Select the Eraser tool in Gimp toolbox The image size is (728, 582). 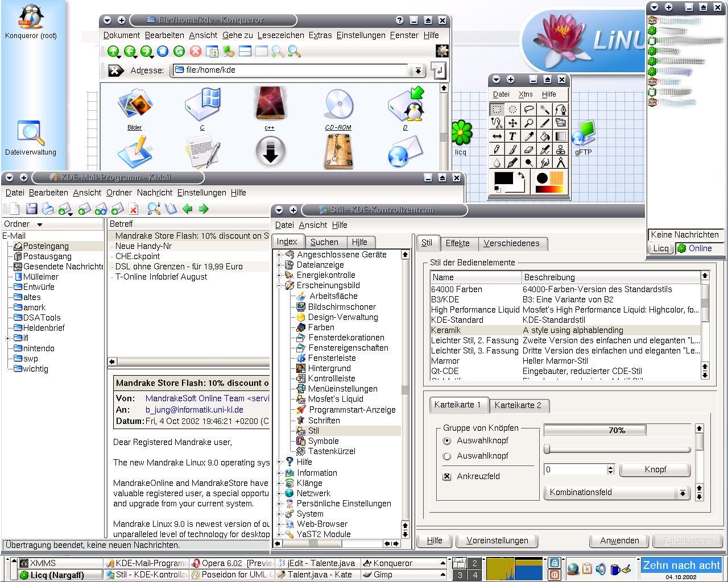pos(529,149)
